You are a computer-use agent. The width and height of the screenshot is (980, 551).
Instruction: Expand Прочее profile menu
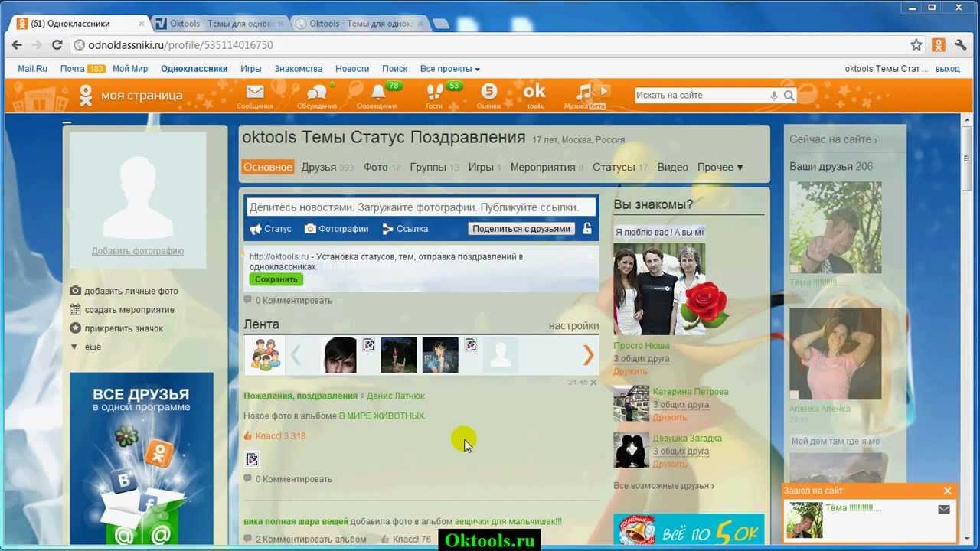coord(720,167)
